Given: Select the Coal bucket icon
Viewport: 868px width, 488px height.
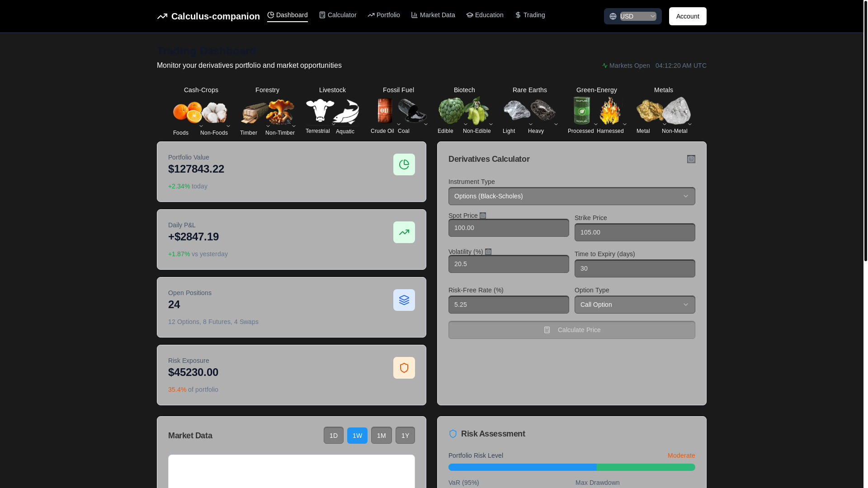Looking at the screenshot, I should [x=412, y=111].
